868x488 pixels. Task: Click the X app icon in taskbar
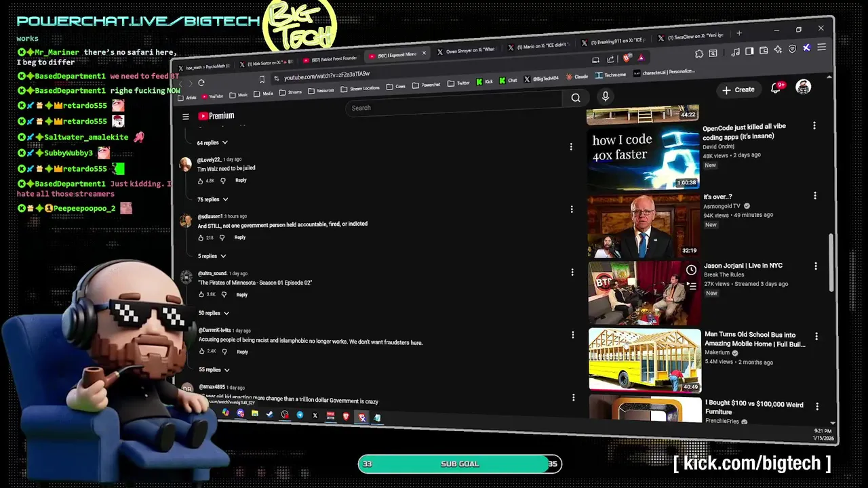(x=315, y=415)
